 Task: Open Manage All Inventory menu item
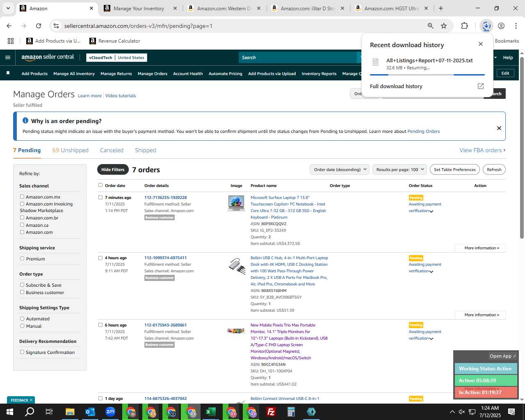pos(74,73)
